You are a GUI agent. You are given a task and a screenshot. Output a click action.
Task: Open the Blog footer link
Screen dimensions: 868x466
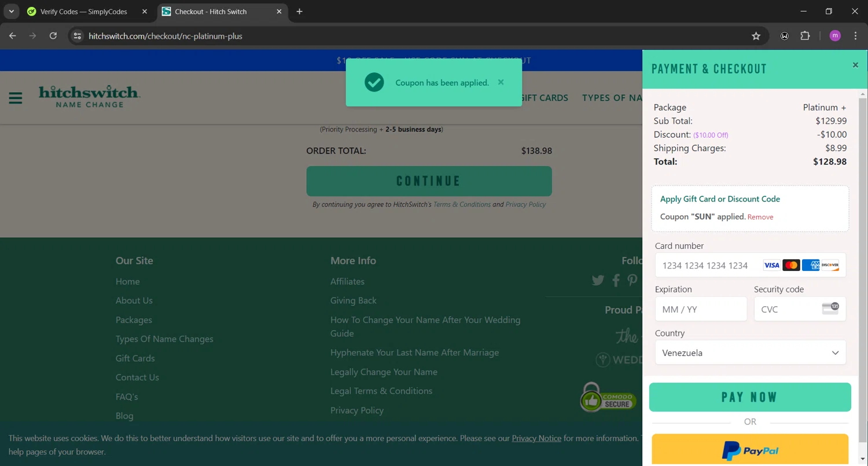(124, 416)
